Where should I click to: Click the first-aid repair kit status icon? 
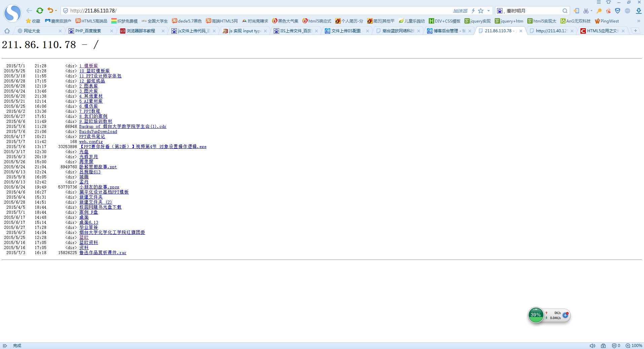(x=603, y=346)
